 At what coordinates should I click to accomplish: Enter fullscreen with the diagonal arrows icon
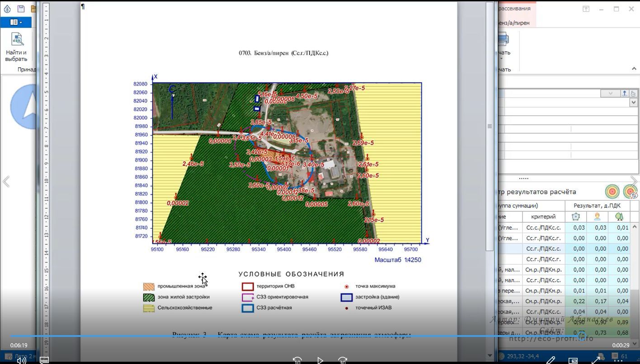[x=596, y=360]
